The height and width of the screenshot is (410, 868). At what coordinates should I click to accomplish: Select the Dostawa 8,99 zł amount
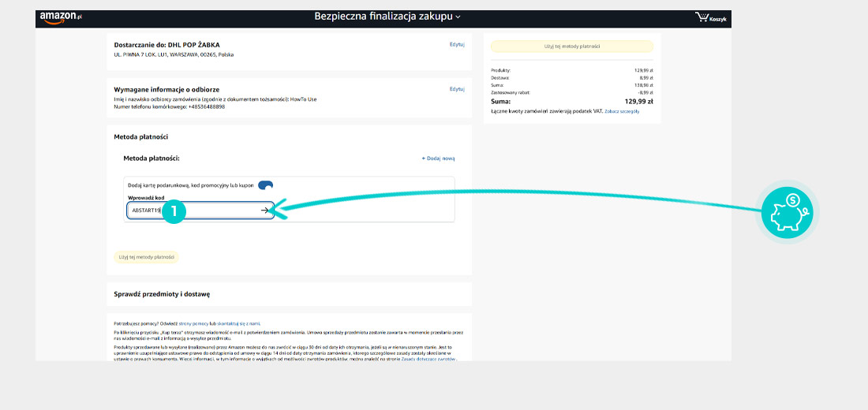point(645,78)
